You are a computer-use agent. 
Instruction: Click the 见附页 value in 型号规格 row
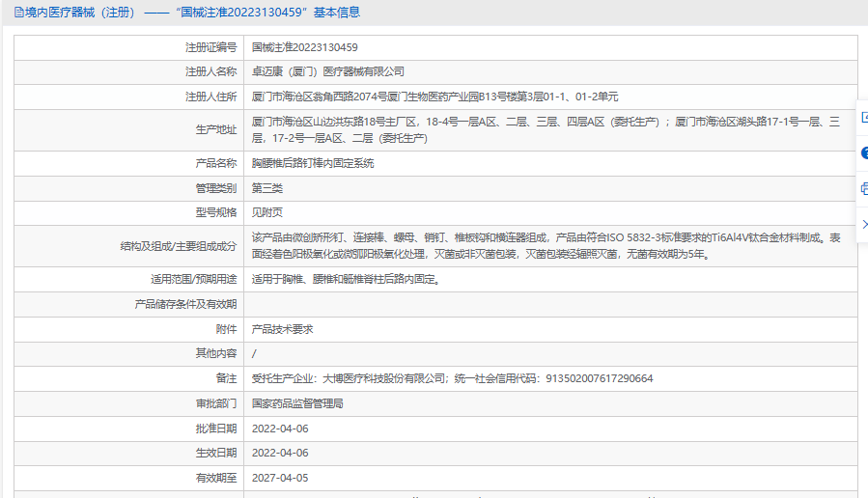[x=266, y=212]
